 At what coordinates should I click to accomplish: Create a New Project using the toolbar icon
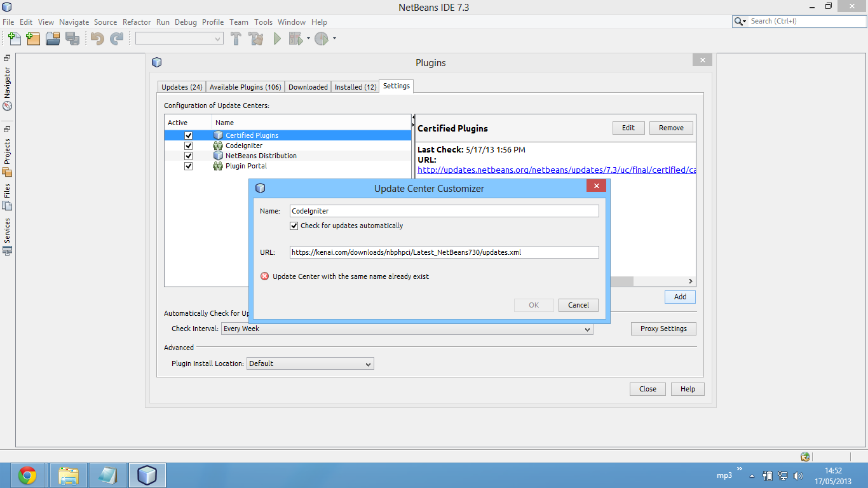[33, 39]
